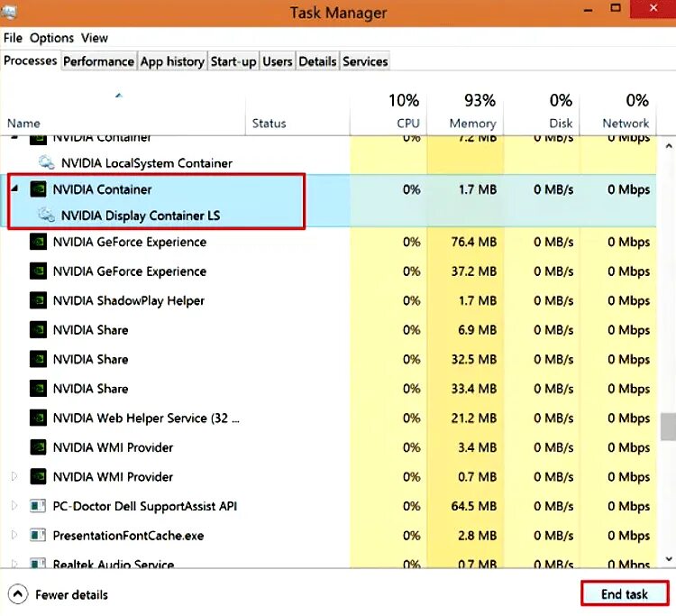Switch to the Start-up tab

pyautogui.click(x=233, y=61)
